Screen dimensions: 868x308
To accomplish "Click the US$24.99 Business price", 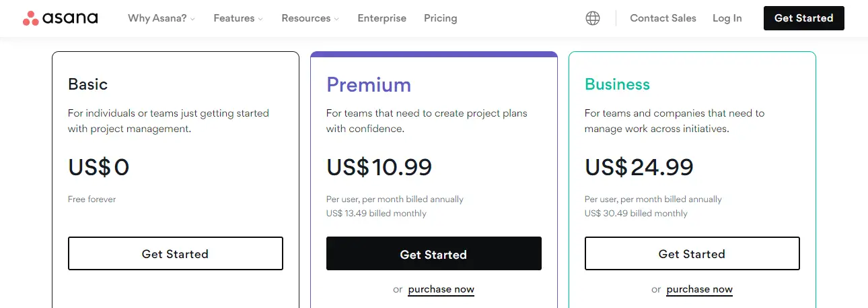I will [639, 167].
